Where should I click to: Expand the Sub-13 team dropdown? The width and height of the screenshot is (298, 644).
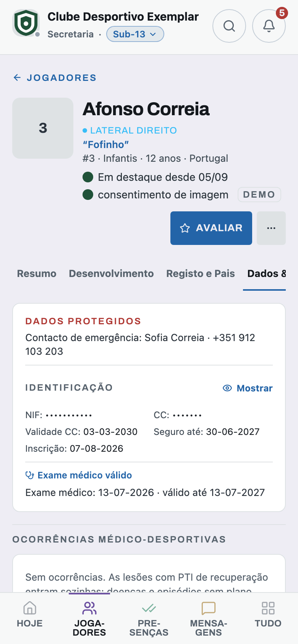point(135,34)
